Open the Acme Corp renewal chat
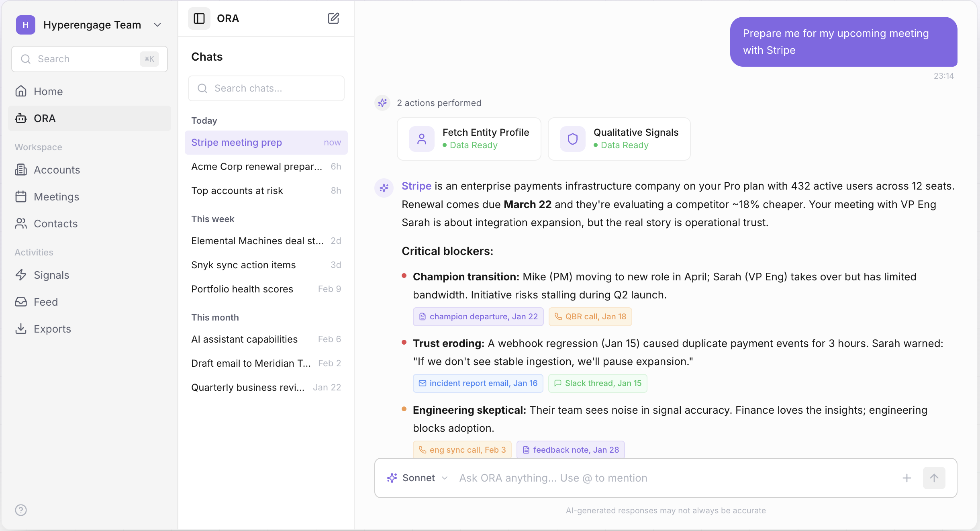980x531 pixels. (x=257, y=167)
